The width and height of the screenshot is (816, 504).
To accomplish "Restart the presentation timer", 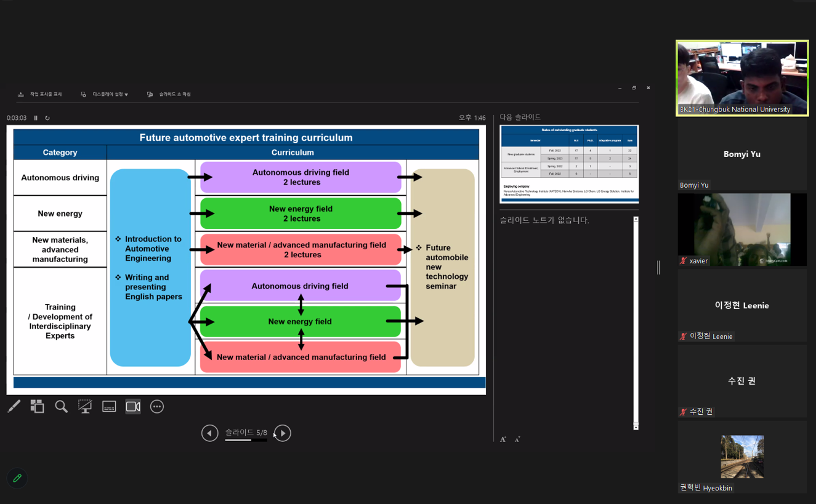I will pyautogui.click(x=47, y=118).
